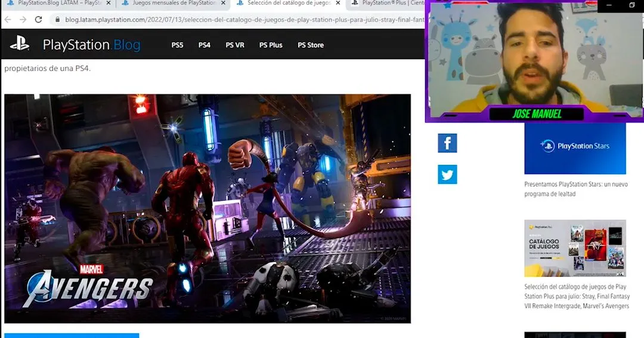Click the PlayStation logo in blog header

tap(19, 44)
